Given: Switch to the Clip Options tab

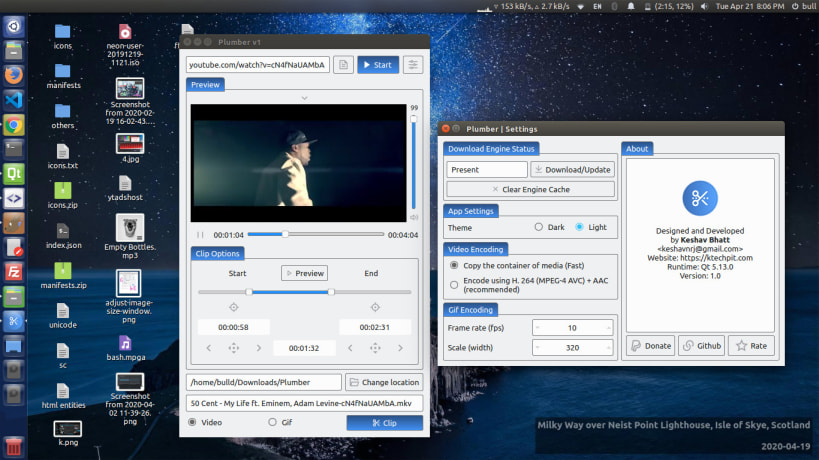Looking at the screenshot, I should point(216,253).
